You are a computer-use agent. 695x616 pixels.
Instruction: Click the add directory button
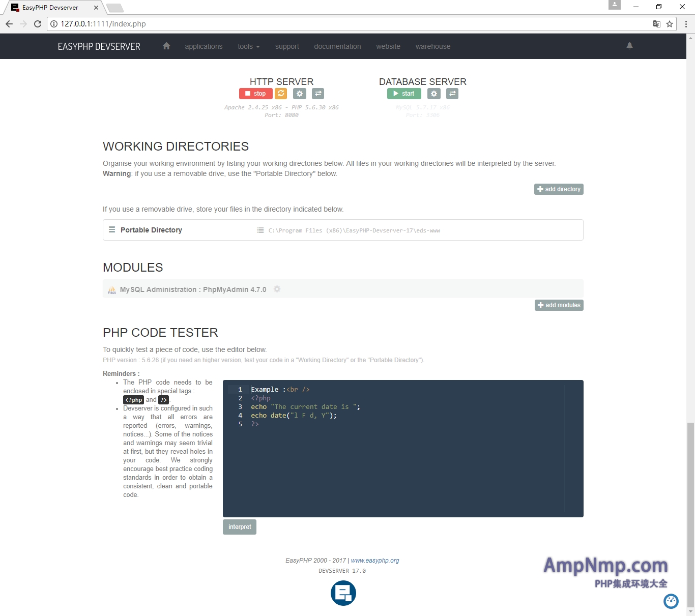(559, 189)
